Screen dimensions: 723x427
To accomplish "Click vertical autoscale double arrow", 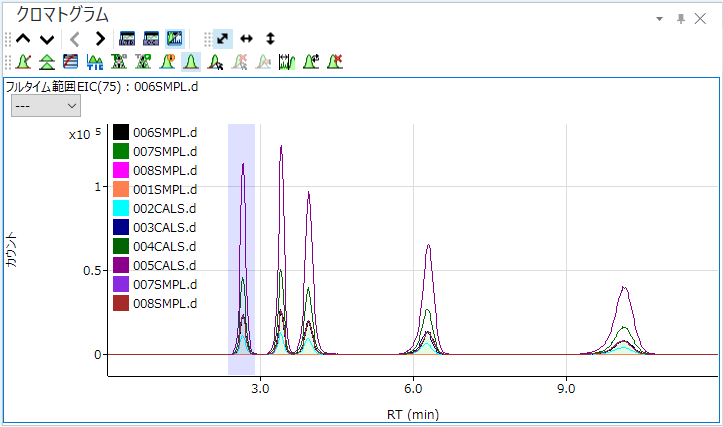I will tap(271, 39).
